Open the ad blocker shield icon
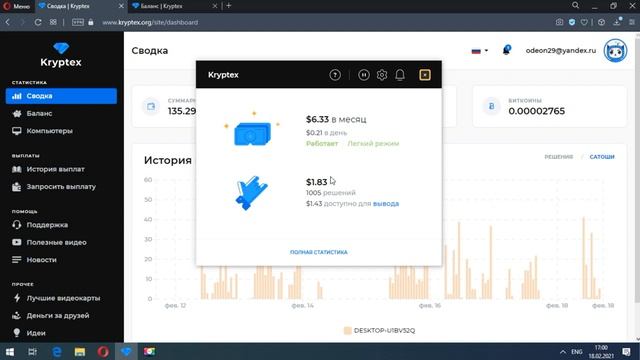The height and width of the screenshot is (360, 640). 572,22
